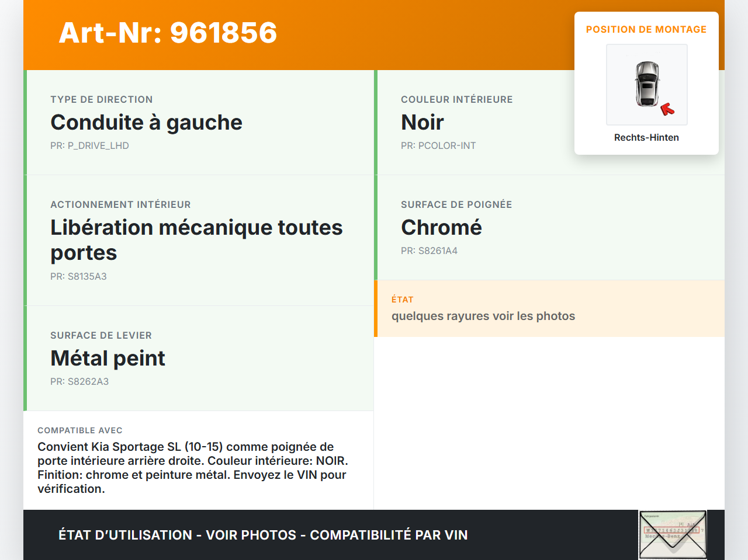748x560 pixels.
Task: Click the PR: PCOLOR-INT code
Action: (x=438, y=145)
